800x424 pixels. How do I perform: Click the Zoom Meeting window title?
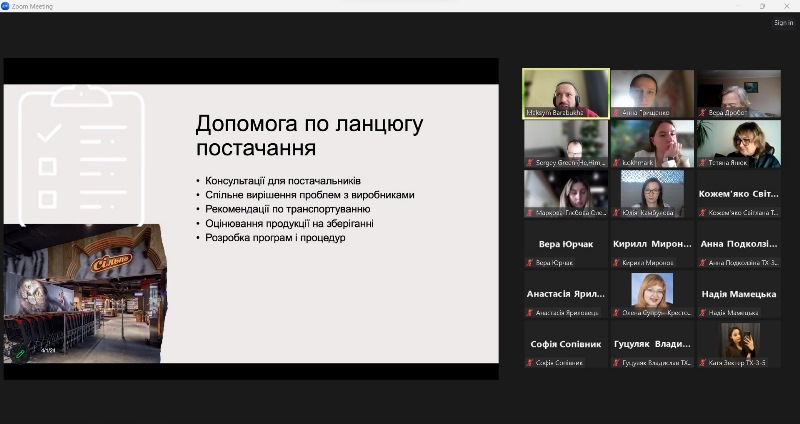[x=32, y=7]
